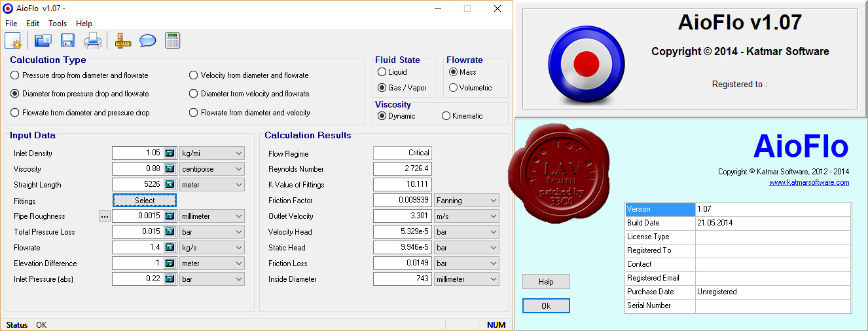The image size is (868, 331).
Task: Click calculator icon beside Flowrate value
Action: (170, 247)
